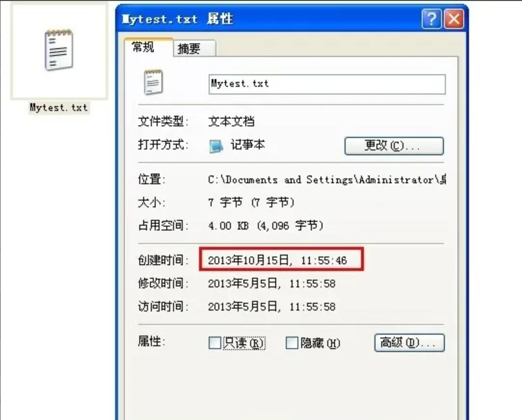Enable the 隐藏 checkbox
522x420 pixels.
(x=292, y=343)
